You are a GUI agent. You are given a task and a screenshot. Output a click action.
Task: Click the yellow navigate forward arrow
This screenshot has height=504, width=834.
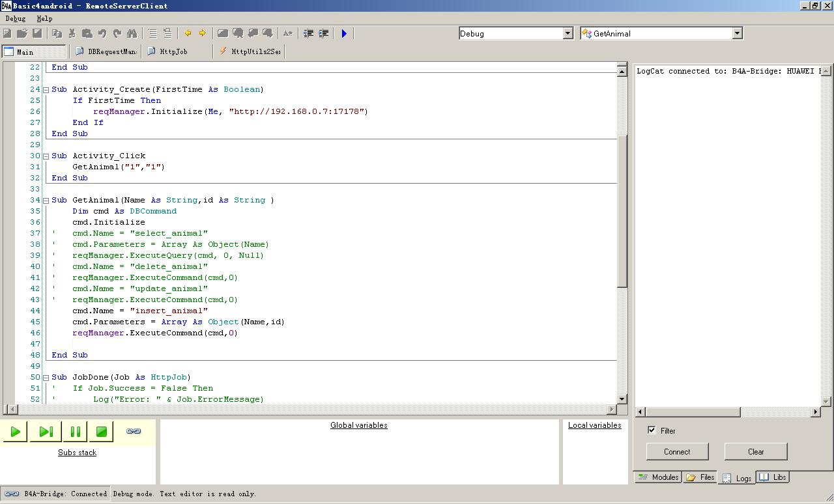point(202,33)
